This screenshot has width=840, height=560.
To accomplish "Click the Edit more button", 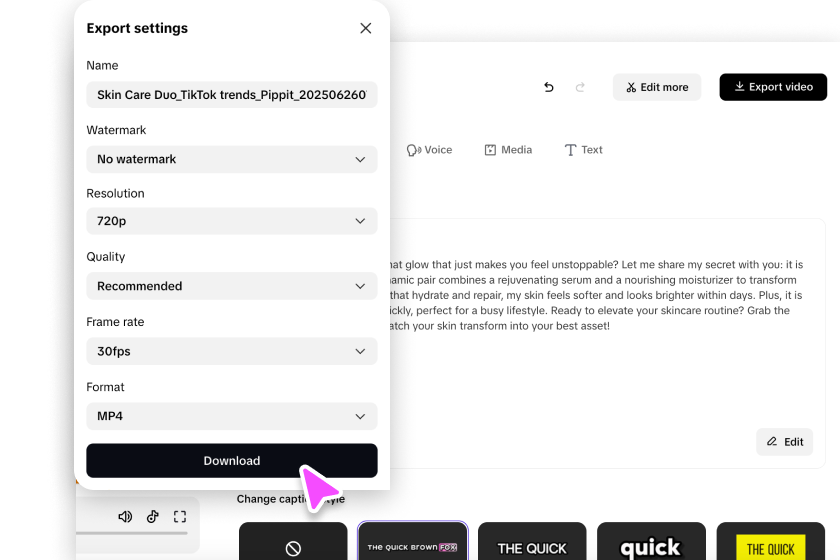I will coord(657,87).
